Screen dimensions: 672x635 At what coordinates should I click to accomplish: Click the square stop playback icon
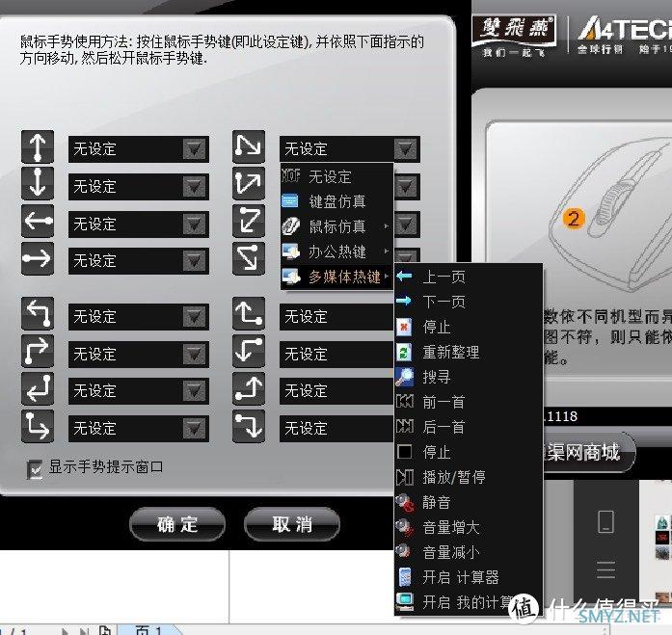(405, 452)
